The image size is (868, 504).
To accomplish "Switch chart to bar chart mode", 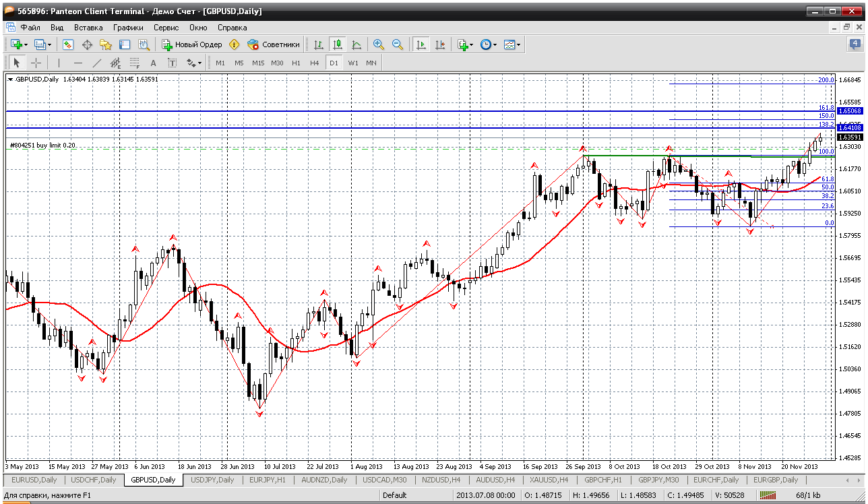I will coord(319,44).
